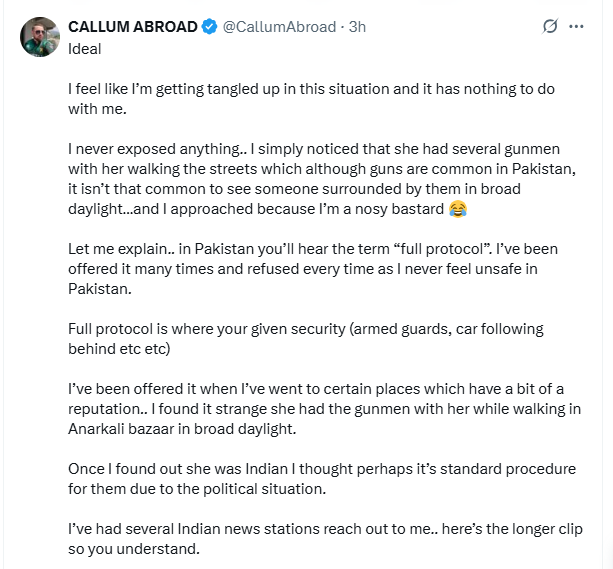Click Callum Abroad's profile avatar

37,36
